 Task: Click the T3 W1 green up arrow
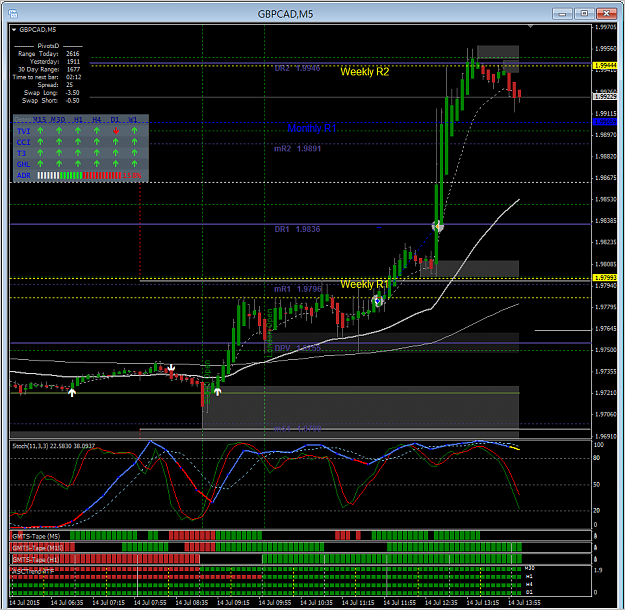(x=134, y=153)
